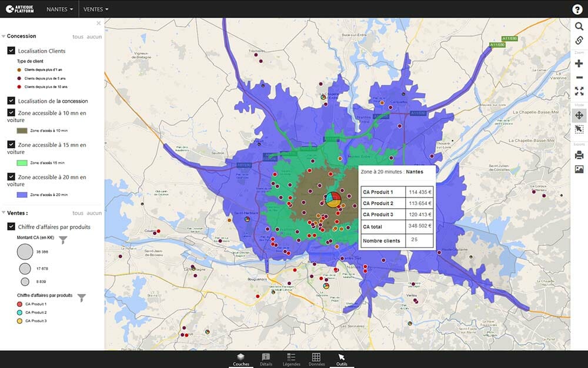The height and width of the screenshot is (368, 588).
Task: Open the Légendes tab
Action: tap(291, 359)
